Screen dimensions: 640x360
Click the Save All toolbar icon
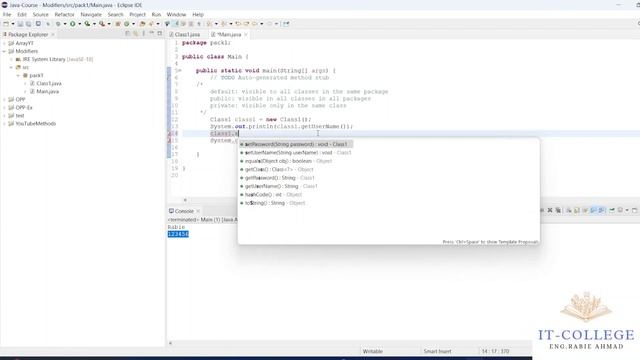point(28,24)
